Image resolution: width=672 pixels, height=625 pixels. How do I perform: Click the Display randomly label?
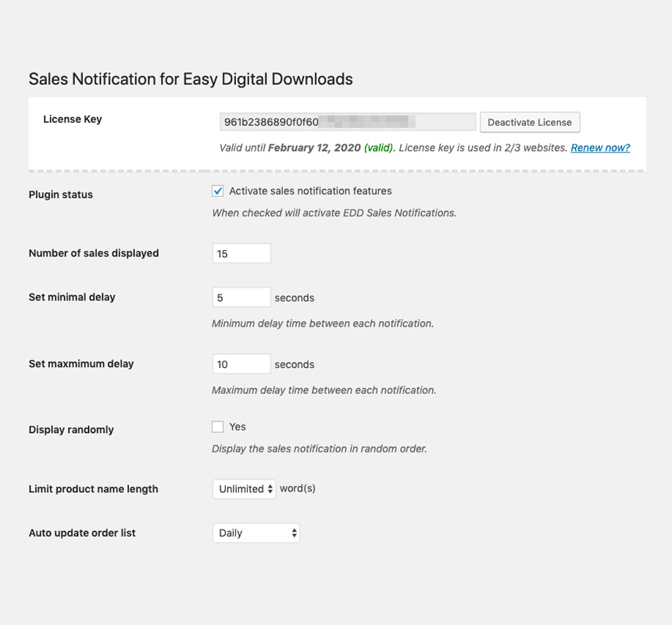71,430
